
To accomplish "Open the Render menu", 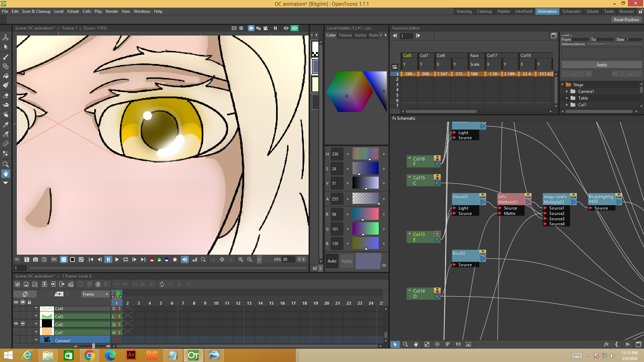I will (x=112, y=11).
